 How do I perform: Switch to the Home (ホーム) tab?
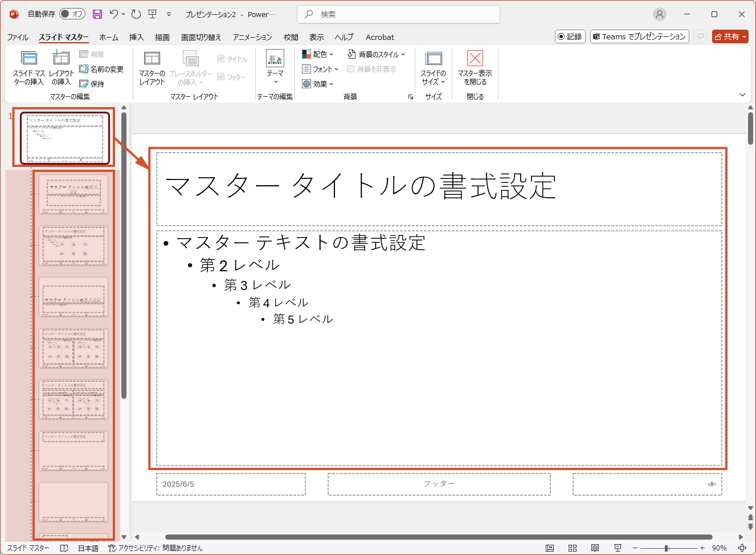coord(109,37)
